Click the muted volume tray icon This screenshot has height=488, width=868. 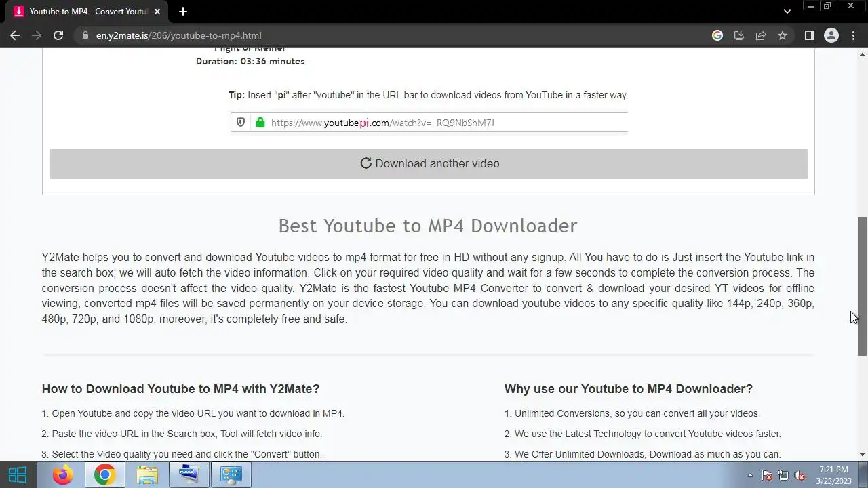pos(800,475)
